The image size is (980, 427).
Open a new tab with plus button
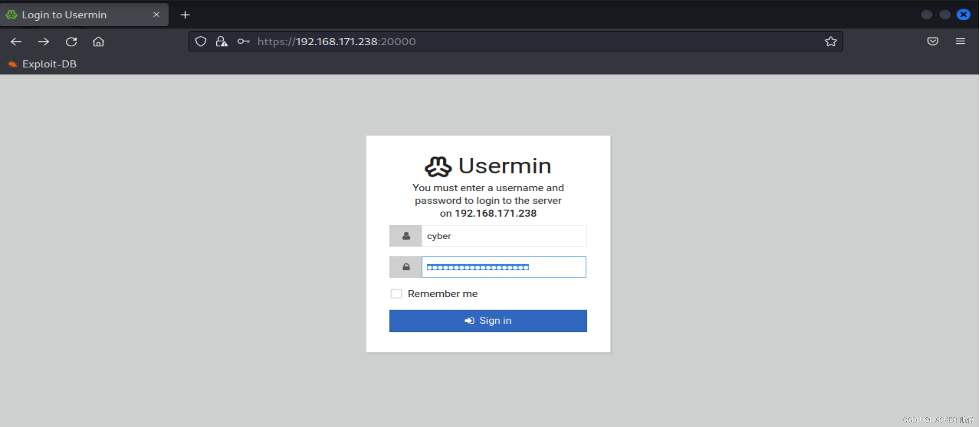coord(185,15)
